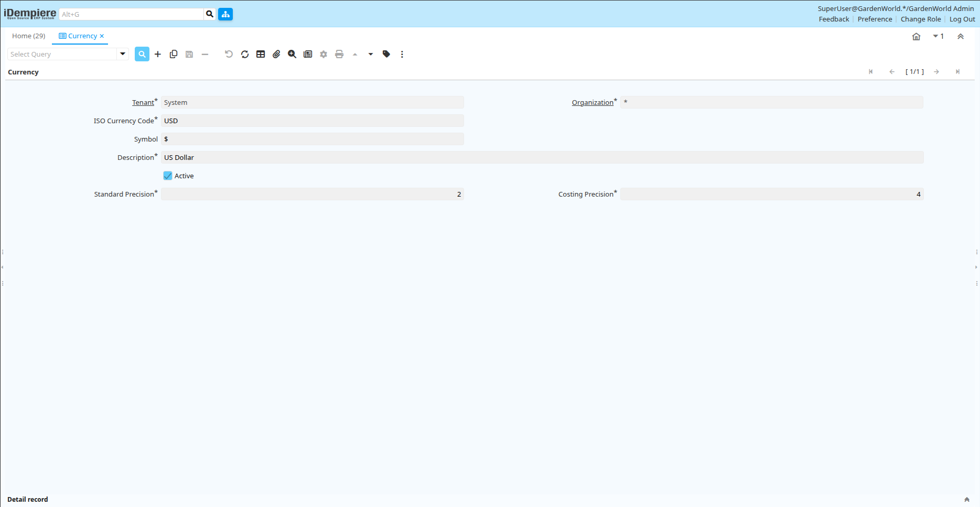Image resolution: width=980 pixels, height=507 pixels.
Task: Click the Find Record magnifier toolbar button
Action: coord(142,54)
